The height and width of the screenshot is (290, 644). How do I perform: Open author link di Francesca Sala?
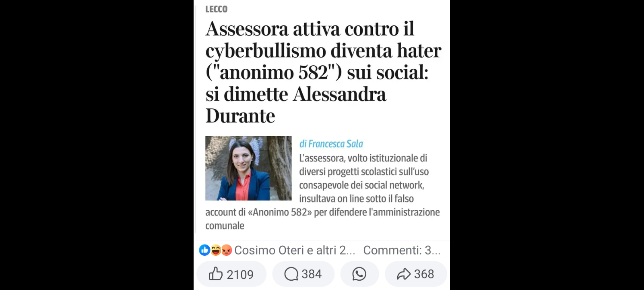(x=331, y=144)
